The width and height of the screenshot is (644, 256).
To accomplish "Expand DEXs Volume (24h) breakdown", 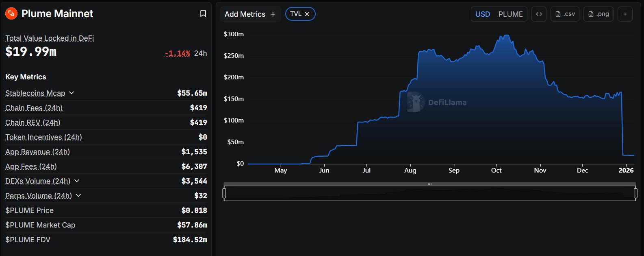I will tap(77, 181).
